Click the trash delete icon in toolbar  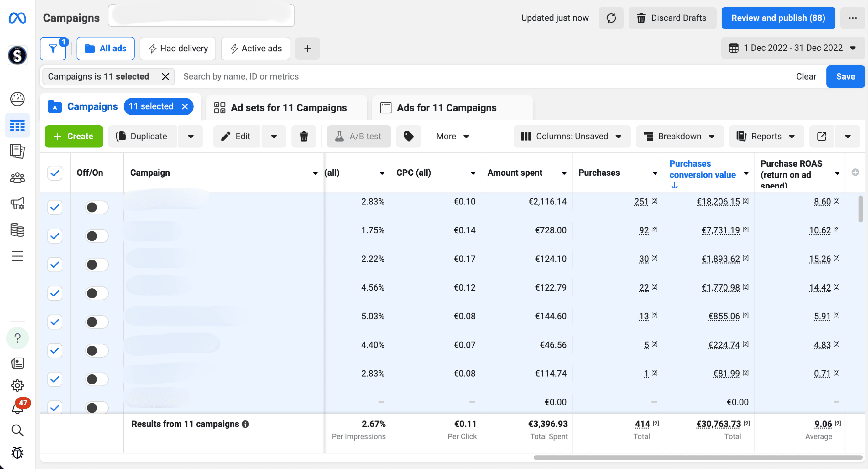coord(304,137)
